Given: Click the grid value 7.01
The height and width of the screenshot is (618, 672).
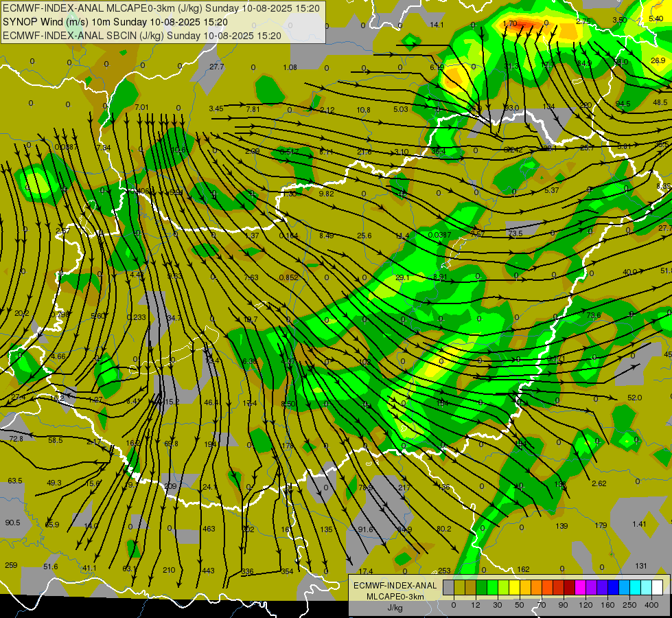Looking at the screenshot, I should coord(141,107).
